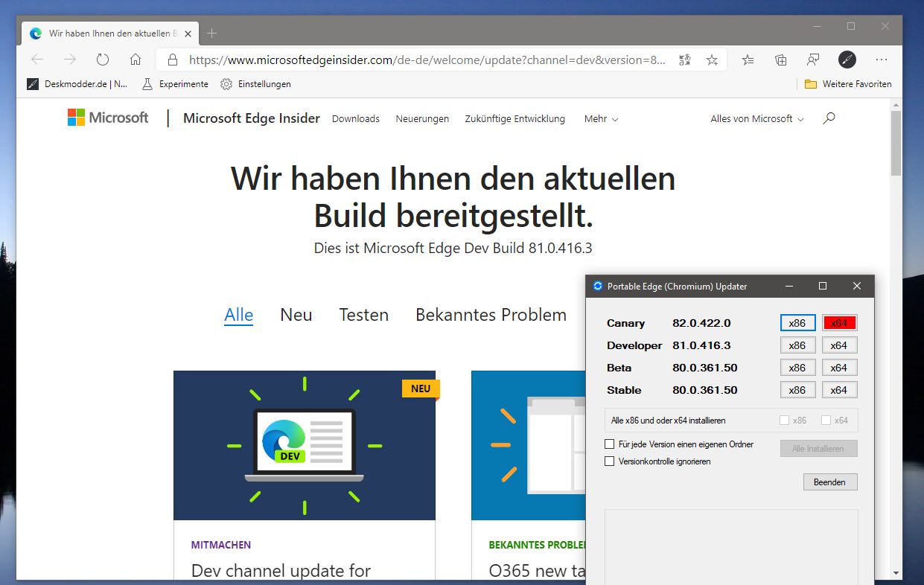Viewport: 924px width, 585px height.
Task: Open the 'Microsoft Edge Insider' header link
Action: (252, 118)
